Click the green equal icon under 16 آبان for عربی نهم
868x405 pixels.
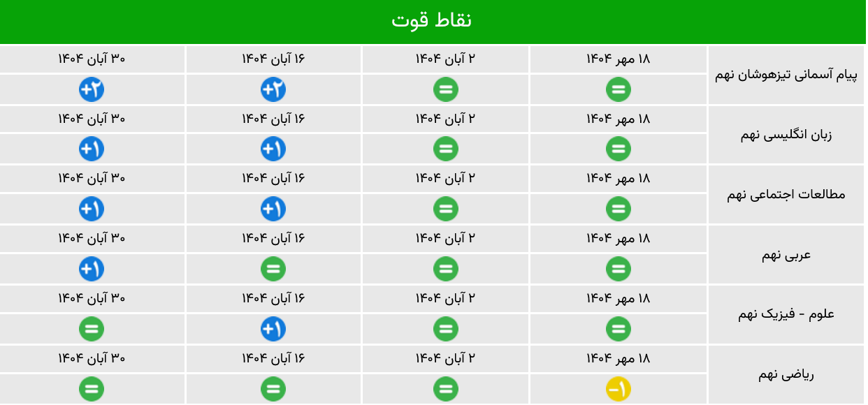point(273,269)
